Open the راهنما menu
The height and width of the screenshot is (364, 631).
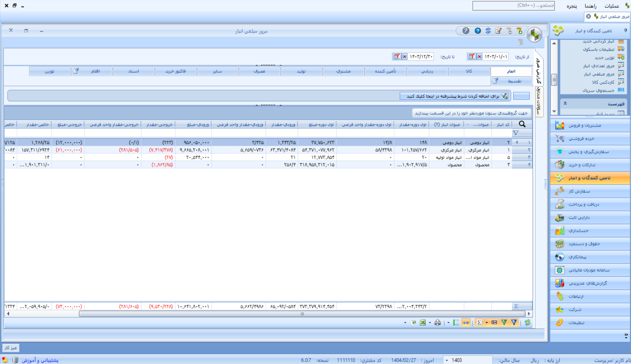tap(591, 6)
